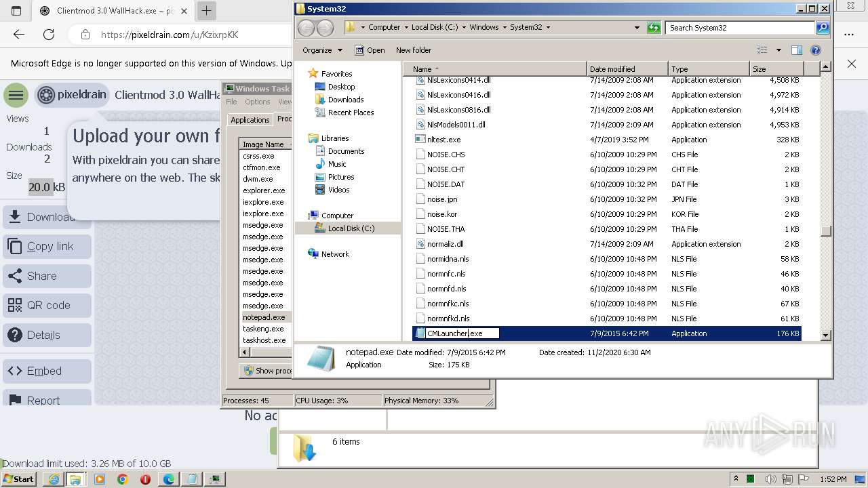
Task: Select Pictures library
Action: coord(341,177)
